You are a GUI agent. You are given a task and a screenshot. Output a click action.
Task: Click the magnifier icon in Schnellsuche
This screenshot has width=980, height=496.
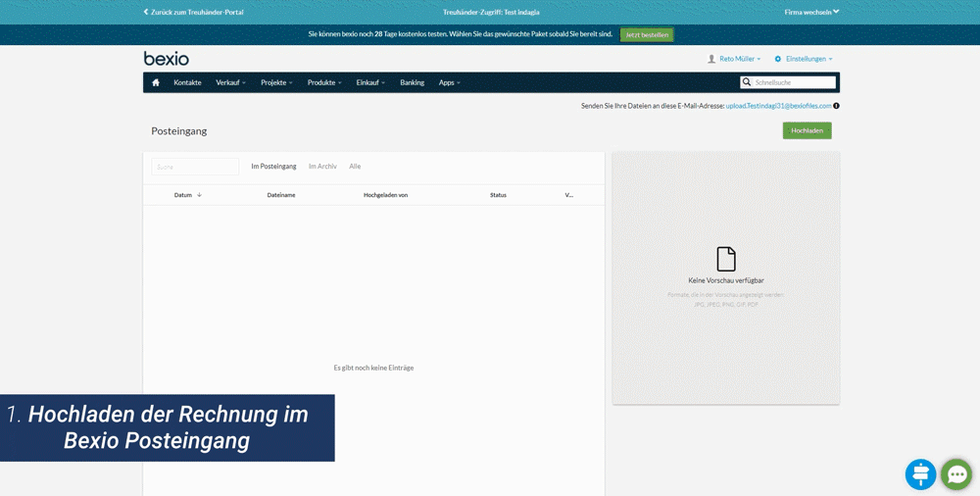point(747,82)
